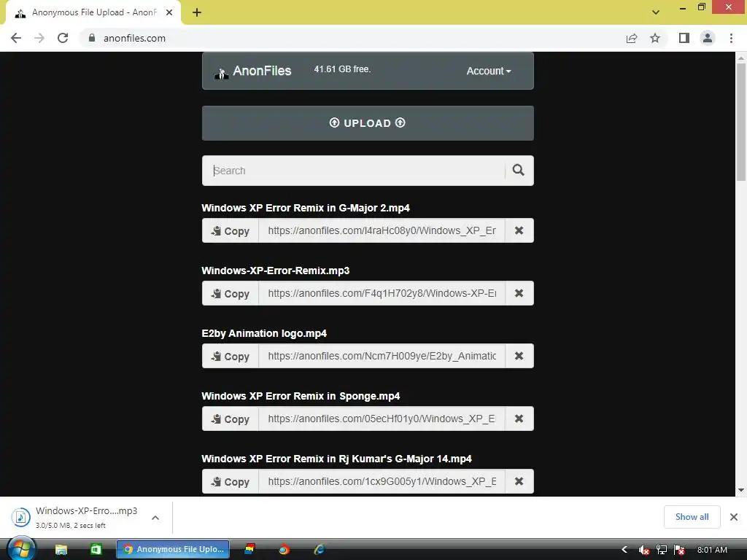Click the UPLOAD button
Image resolution: width=747 pixels, height=560 pixels.
click(x=368, y=123)
